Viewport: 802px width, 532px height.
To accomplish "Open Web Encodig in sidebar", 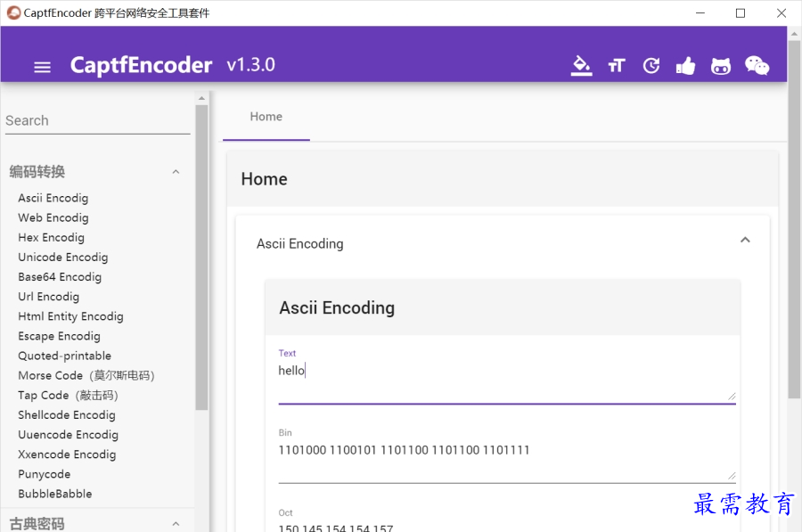I will (x=53, y=218).
